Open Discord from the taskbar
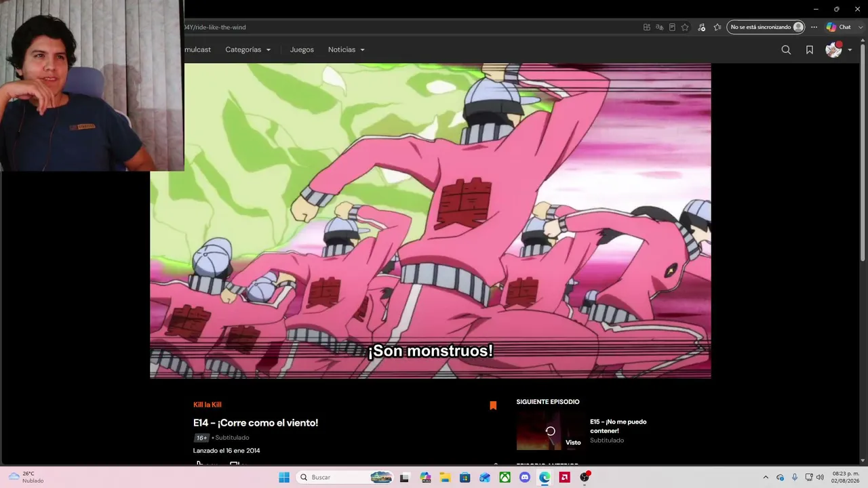868x488 pixels. click(x=524, y=477)
